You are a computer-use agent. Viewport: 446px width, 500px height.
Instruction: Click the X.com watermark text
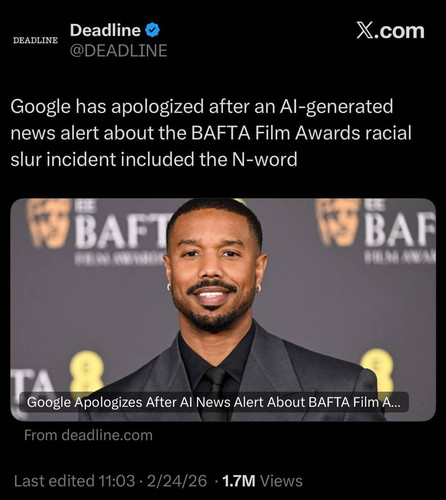[x=390, y=31]
